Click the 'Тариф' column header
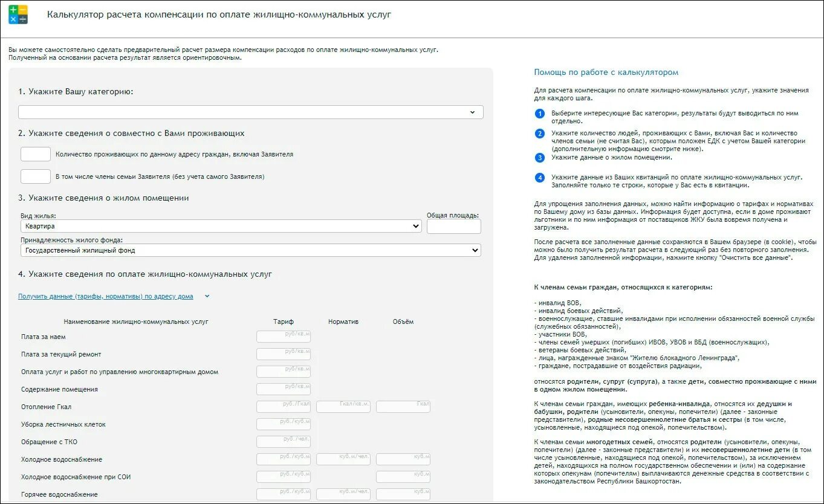Viewport: 824px width, 504px height. point(284,321)
